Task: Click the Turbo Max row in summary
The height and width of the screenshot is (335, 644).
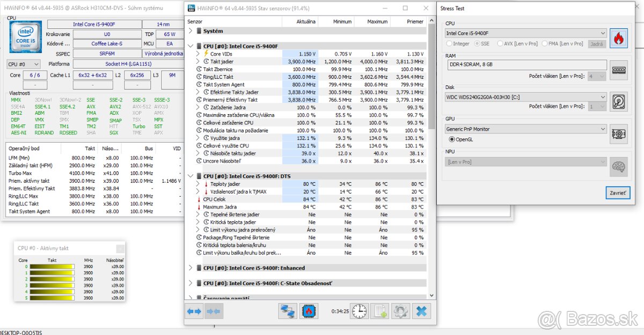Action: [x=94, y=173]
